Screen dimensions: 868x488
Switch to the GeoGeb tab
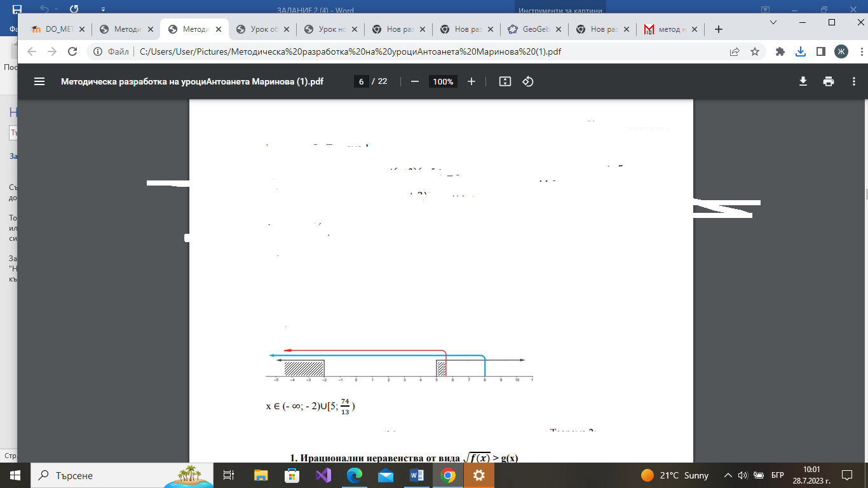(x=534, y=29)
